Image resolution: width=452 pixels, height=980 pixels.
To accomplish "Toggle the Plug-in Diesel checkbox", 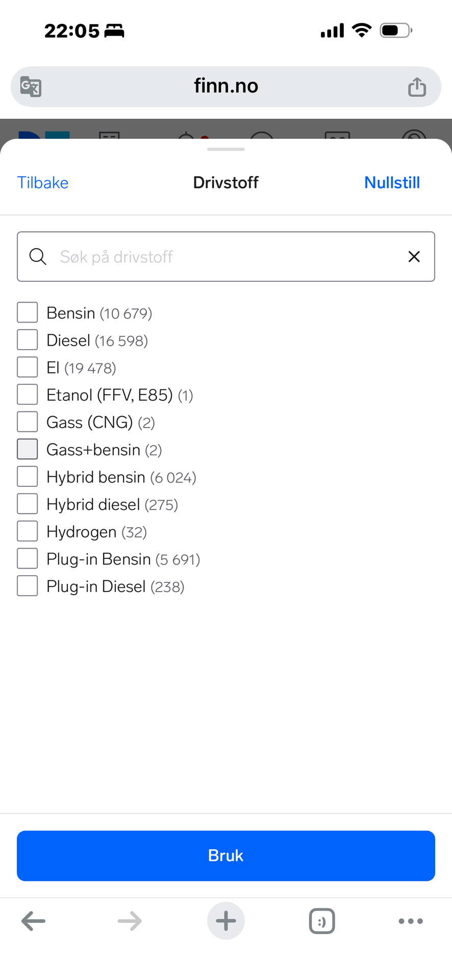I will (28, 586).
